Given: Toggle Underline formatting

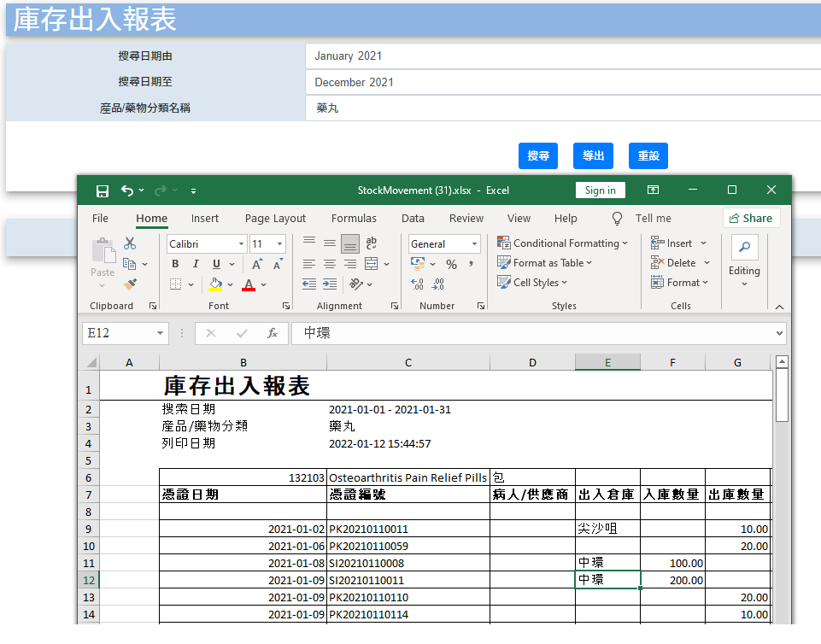Looking at the screenshot, I should 216,264.
